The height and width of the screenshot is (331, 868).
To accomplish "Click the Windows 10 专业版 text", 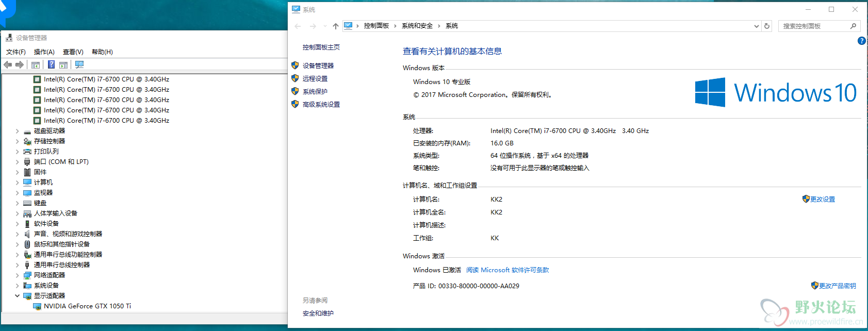I will coord(442,82).
